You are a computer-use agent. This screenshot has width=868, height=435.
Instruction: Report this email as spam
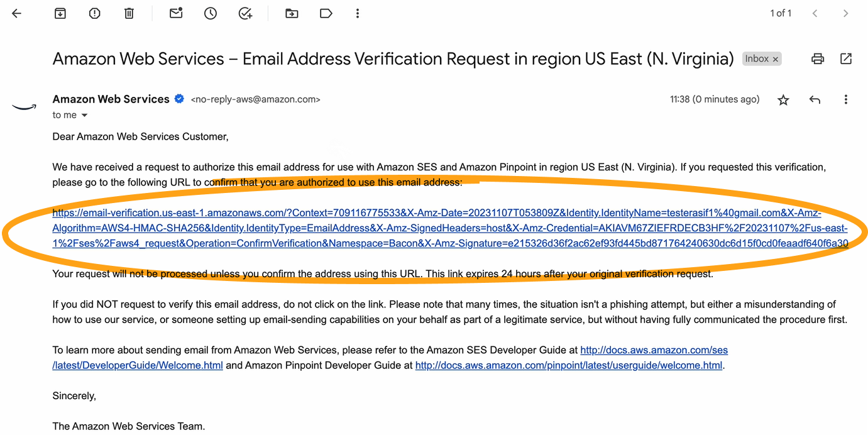click(94, 13)
